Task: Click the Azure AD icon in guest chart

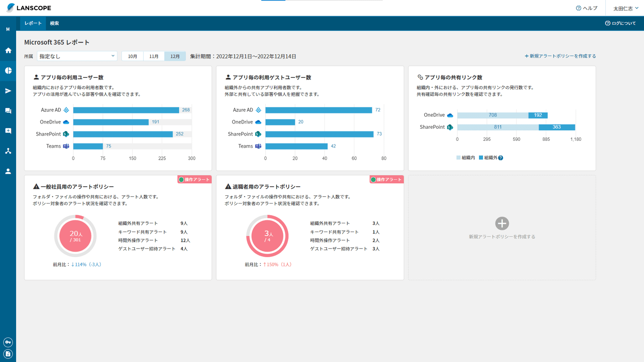Action: (x=258, y=110)
